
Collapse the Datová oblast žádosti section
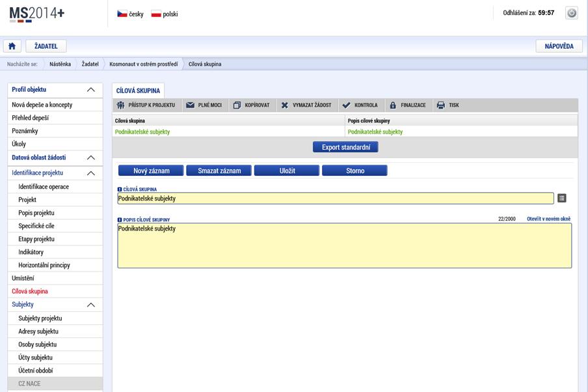click(x=91, y=158)
